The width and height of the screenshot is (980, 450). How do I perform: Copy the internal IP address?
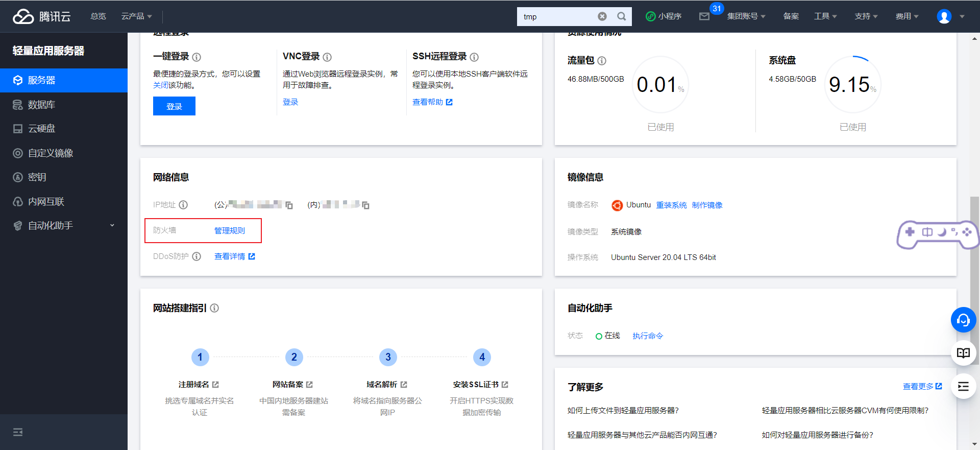(x=365, y=205)
